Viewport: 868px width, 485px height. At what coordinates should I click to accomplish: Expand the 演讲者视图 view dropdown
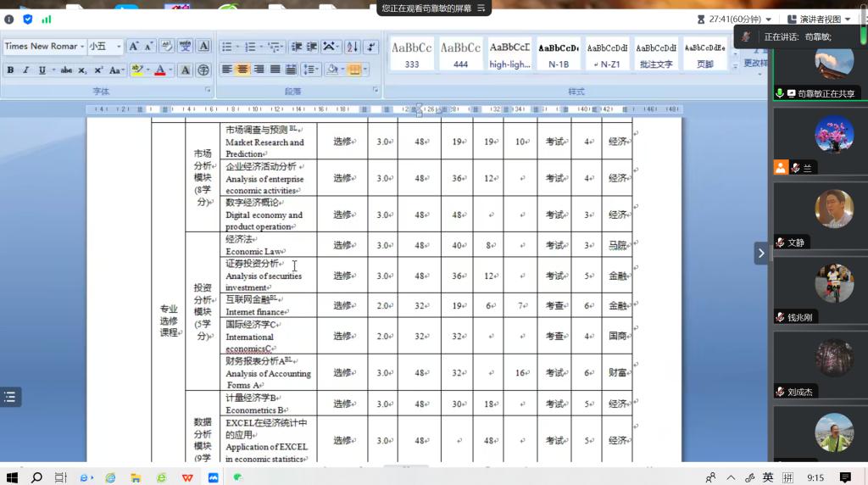(817, 20)
